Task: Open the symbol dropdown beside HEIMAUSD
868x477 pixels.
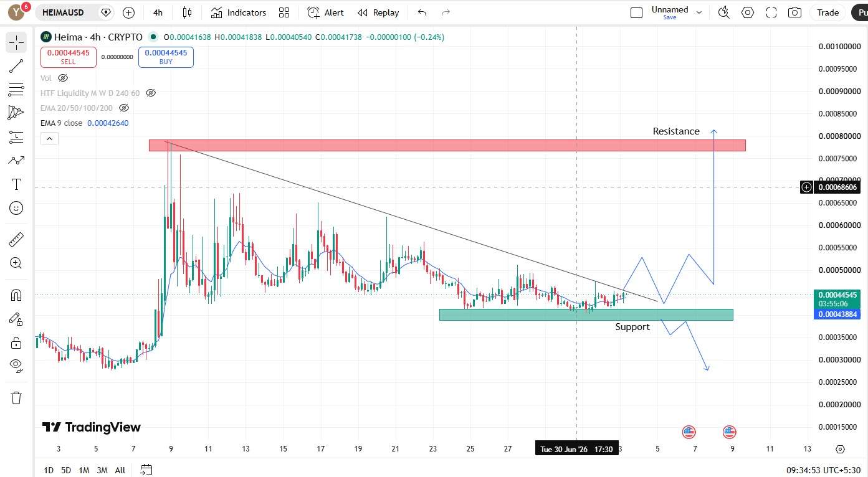Action: coord(106,12)
